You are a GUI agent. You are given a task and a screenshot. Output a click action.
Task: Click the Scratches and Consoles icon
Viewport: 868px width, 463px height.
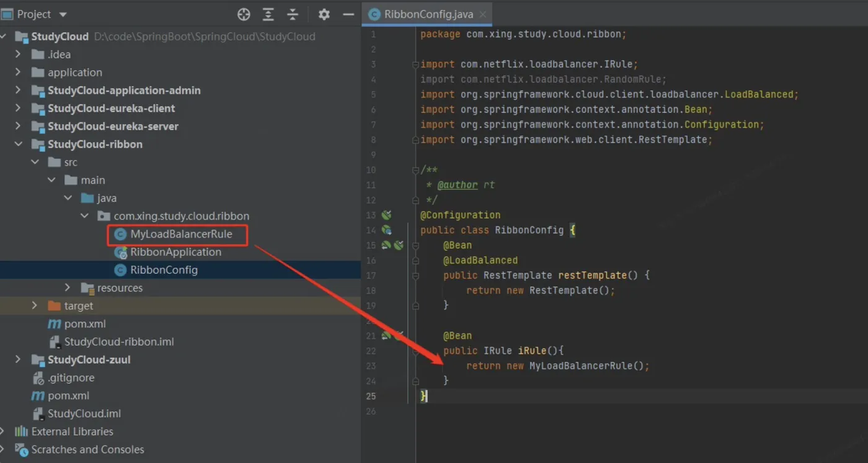pyautogui.click(x=22, y=450)
